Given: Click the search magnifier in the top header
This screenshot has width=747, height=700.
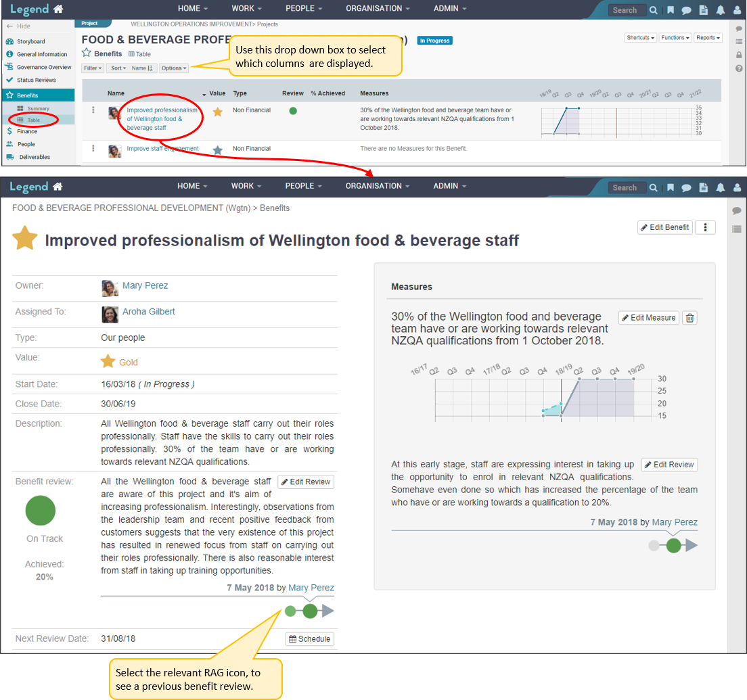Looking at the screenshot, I should click(654, 10).
